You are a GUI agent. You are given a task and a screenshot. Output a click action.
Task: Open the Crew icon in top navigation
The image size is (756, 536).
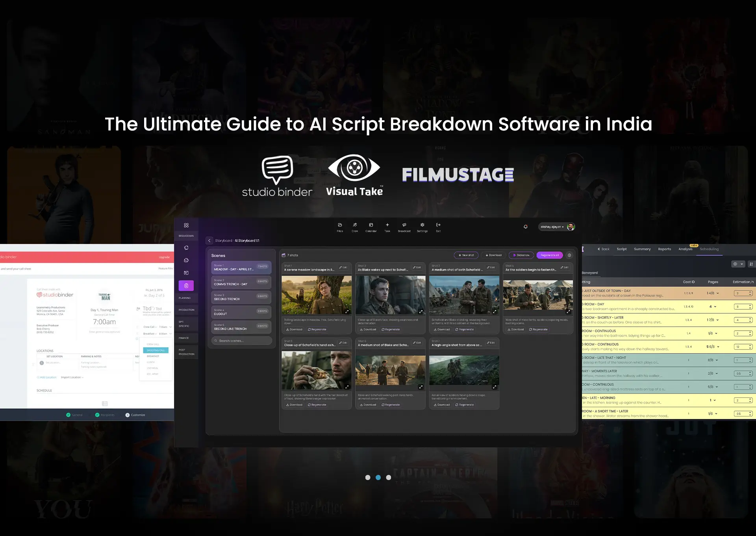tap(355, 225)
